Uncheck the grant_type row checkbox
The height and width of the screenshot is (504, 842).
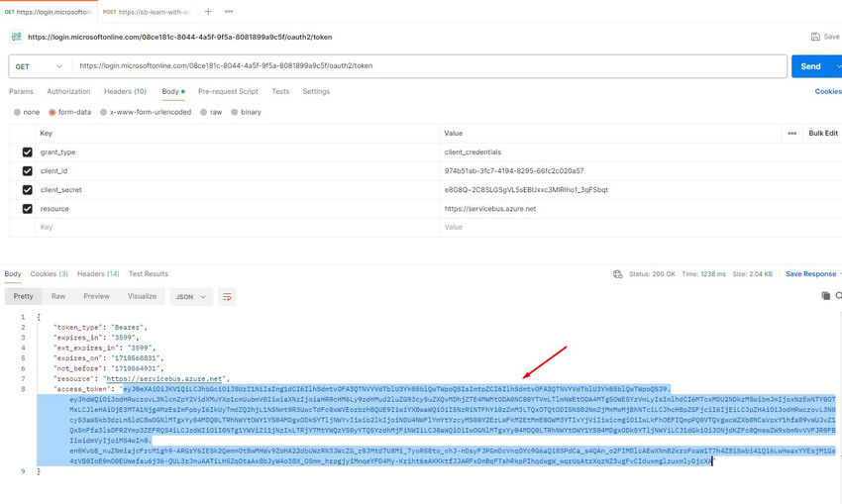27,152
